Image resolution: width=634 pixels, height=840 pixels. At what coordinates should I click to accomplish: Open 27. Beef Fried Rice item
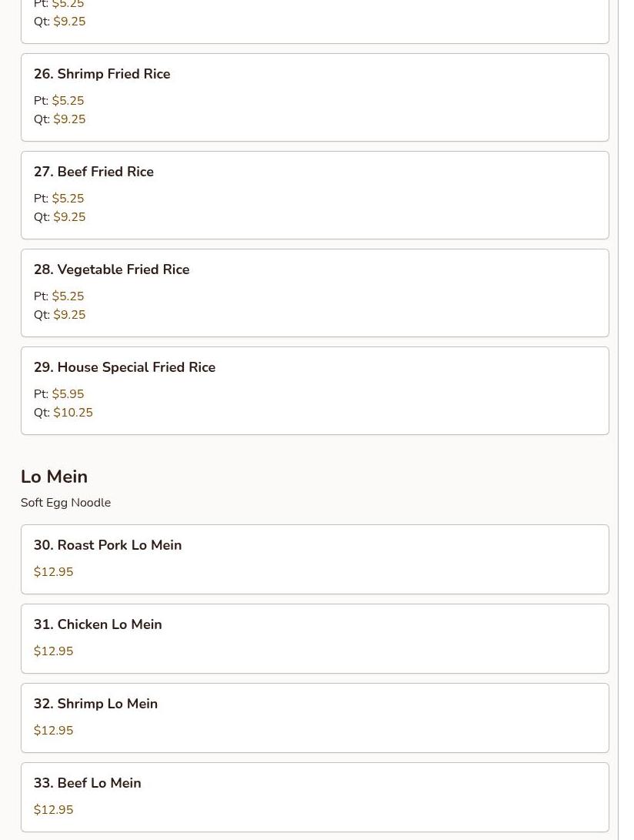pyautogui.click(x=94, y=172)
